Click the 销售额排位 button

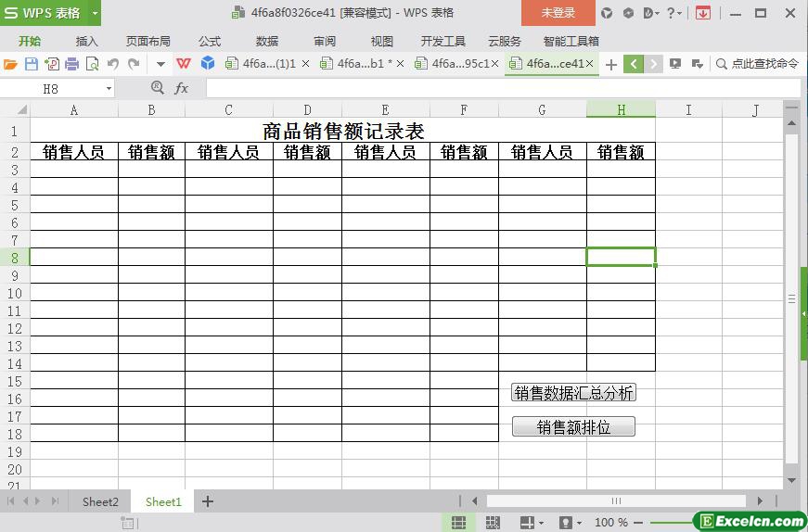(x=573, y=427)
